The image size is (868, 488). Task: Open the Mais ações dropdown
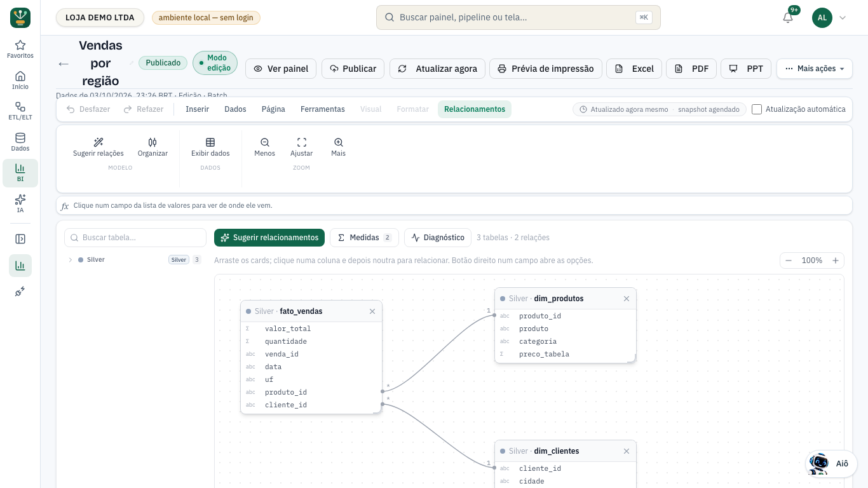815,69
